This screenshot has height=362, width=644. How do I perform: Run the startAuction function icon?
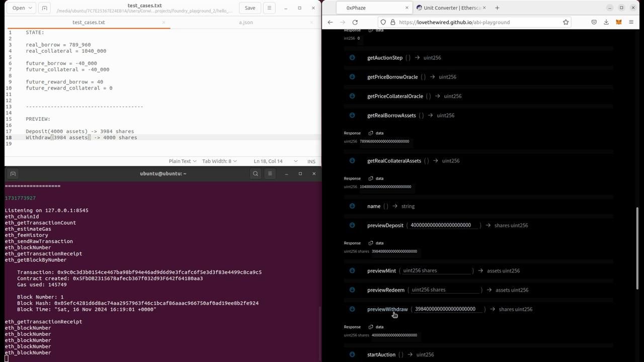tap(352, 354)
